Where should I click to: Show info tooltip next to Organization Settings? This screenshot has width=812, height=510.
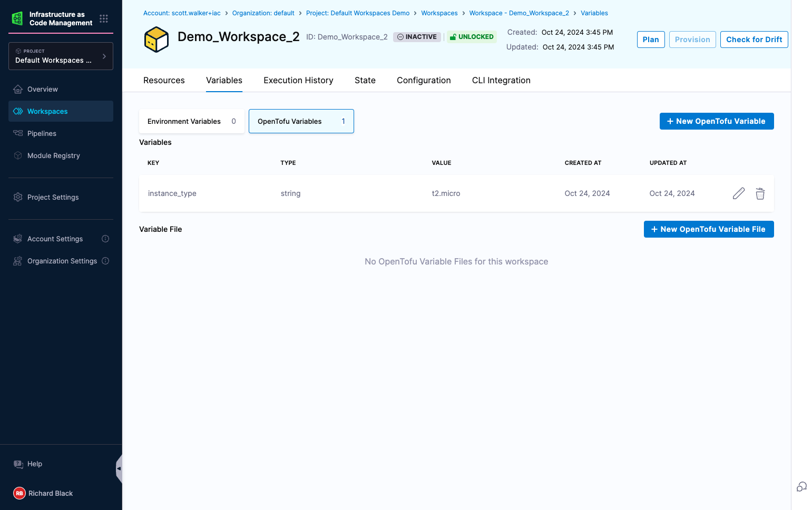105,261
